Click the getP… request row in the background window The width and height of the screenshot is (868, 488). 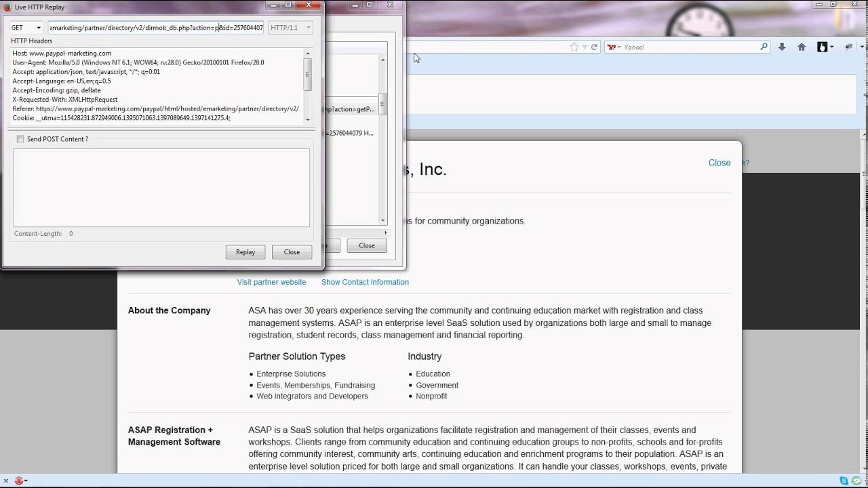click(x=351, y=109)
